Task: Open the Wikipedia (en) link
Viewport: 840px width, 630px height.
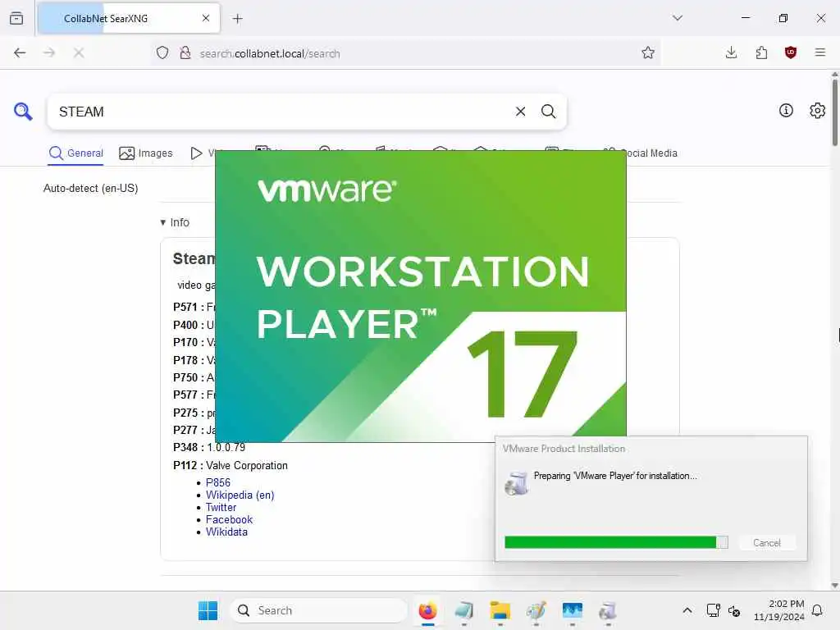Action: pyautogui.click(x=240, y=495)
